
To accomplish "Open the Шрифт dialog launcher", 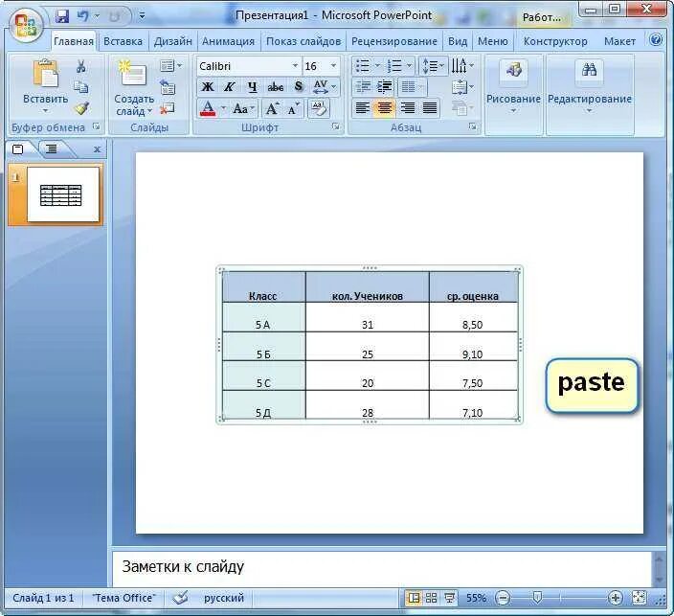I will point(336,126).
